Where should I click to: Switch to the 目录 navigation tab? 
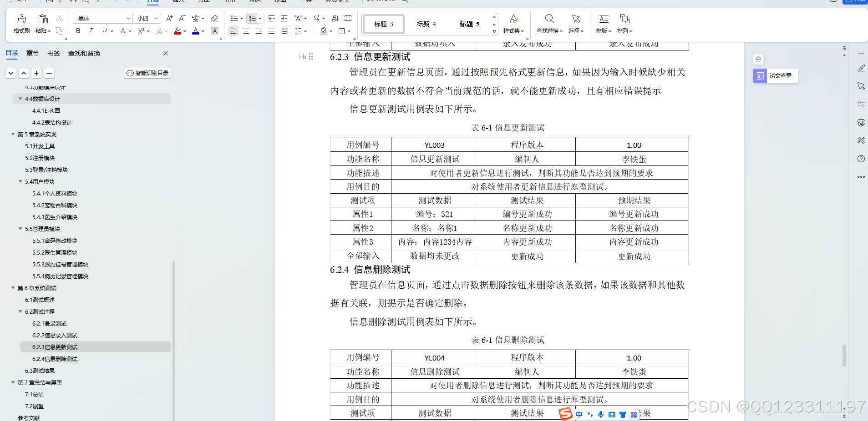(12, 53)
